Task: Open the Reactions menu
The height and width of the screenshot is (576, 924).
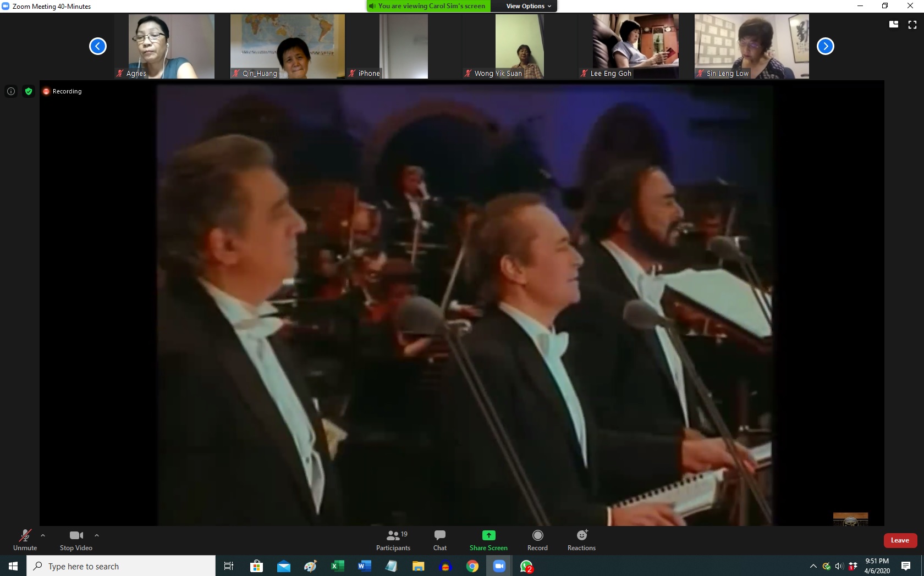Action: point(581,540)
